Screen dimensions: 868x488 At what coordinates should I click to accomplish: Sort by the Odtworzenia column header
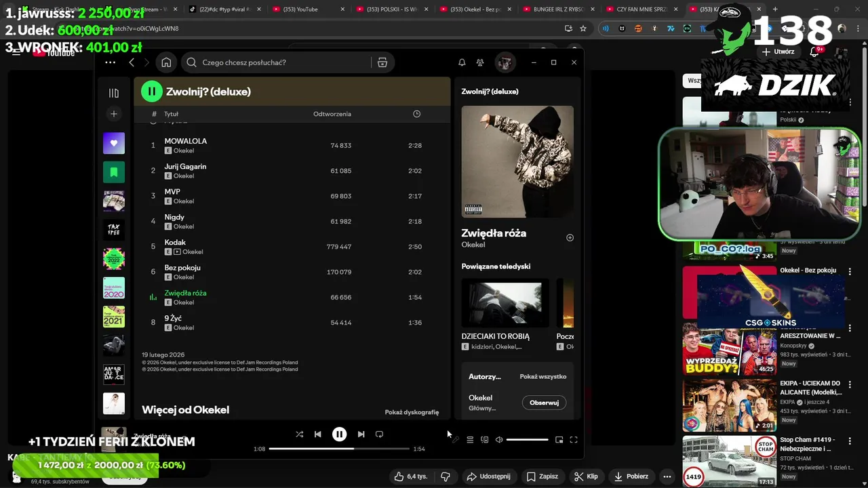pos(332,114)
